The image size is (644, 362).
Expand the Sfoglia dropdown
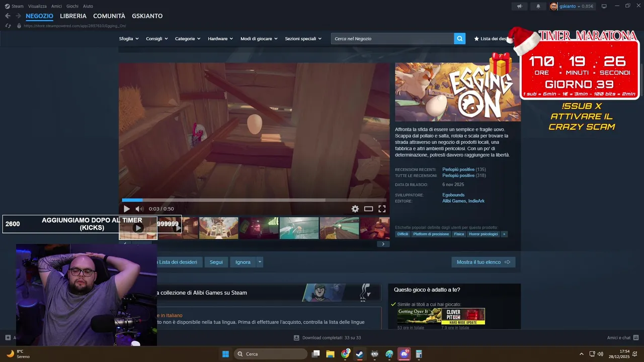click(129, 39)
